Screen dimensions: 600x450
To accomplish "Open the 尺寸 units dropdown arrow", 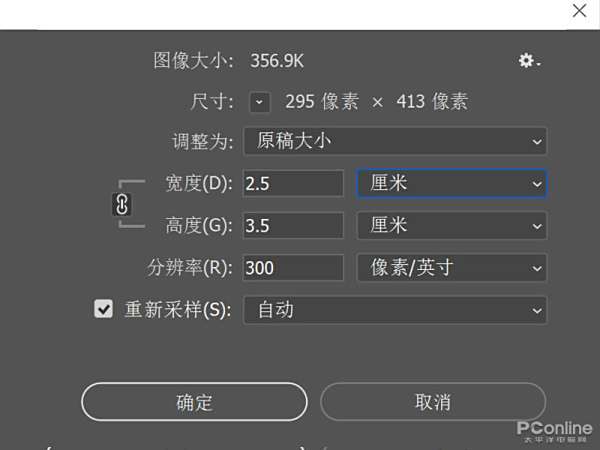I will click(260, 101).
